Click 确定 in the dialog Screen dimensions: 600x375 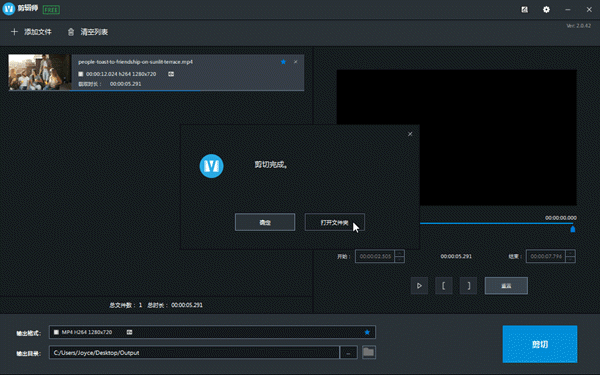click(265, 222)
